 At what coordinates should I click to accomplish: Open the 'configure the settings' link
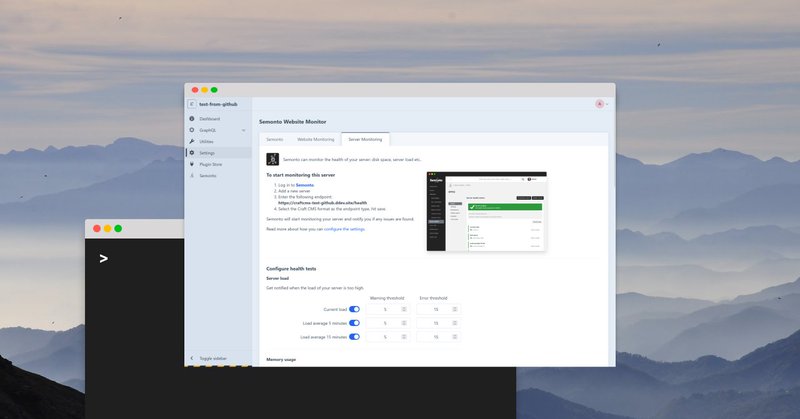point(344,229)
